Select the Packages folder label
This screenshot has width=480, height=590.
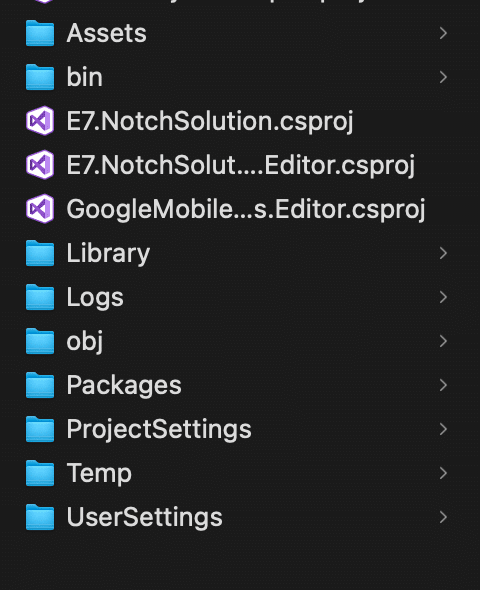click(124, 386)
